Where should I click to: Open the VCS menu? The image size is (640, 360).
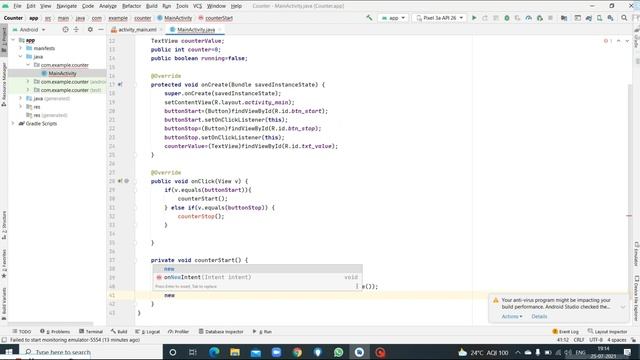[197, 6]
